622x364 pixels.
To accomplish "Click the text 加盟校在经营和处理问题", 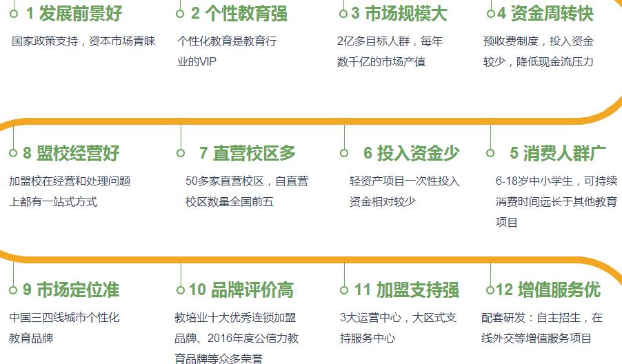I will 70,181.
